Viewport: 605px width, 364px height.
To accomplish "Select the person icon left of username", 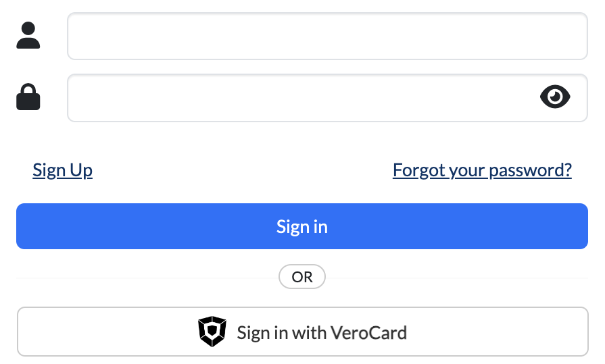I will coord(28,36).
